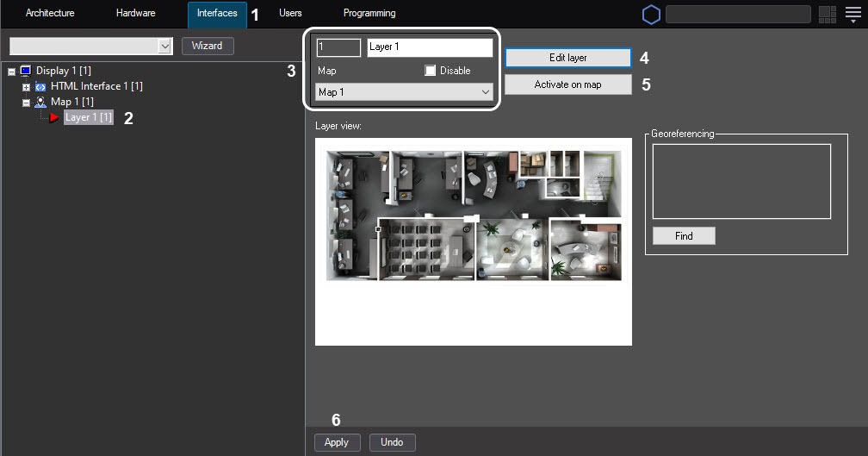Select the Interfaces tab

click(x=217, y=13)
